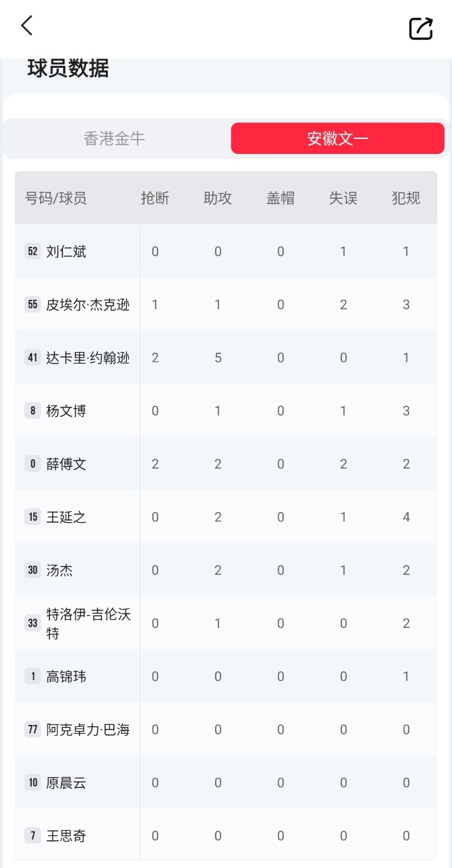The height and width of the screenshot is (868, 452).
Task: Open 原晨云 player row
Action: (x=67, y=783)
